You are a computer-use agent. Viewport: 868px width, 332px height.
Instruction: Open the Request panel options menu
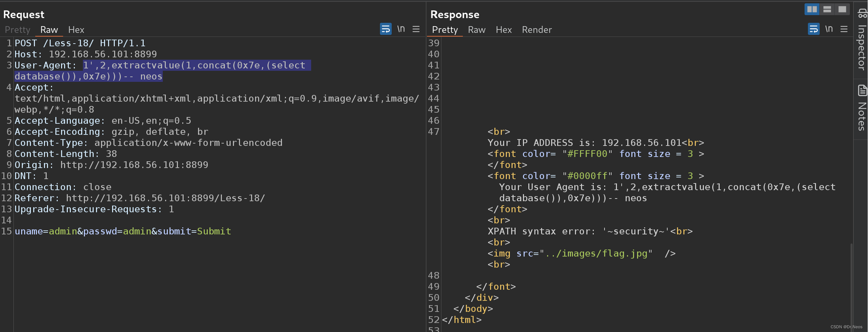coord(416,29)
